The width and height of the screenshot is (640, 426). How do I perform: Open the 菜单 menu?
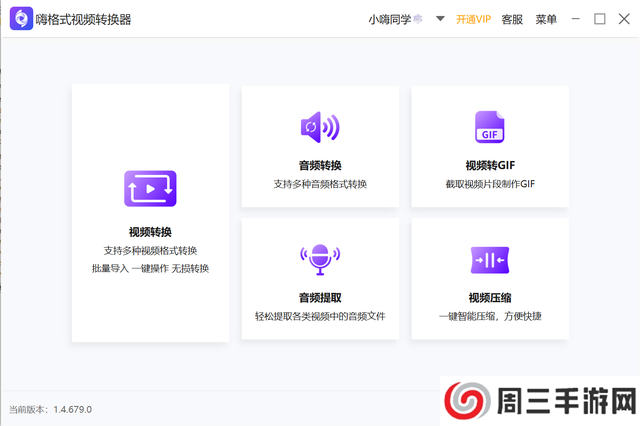coord(546,19)
